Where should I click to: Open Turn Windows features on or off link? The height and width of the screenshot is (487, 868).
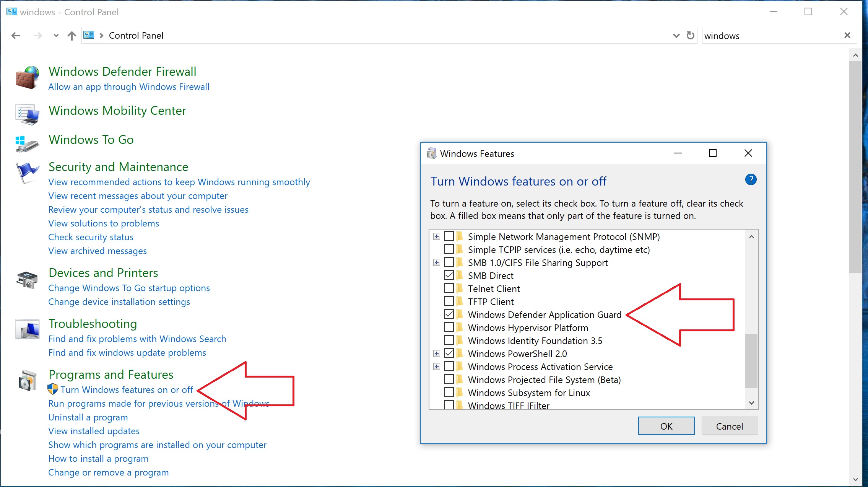point(127,390)
